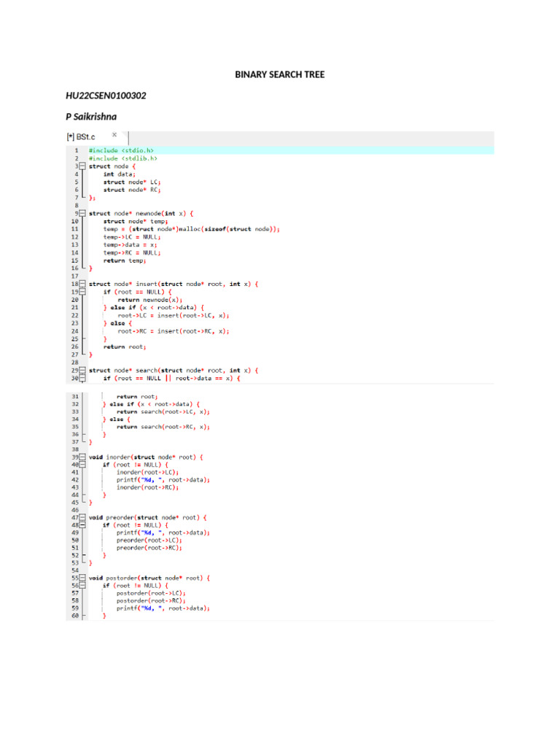Viewport: 560px width, 747px height.
Task: Click the 'int data;' code line
Action: pyautogui.click(x=120, y=174)
